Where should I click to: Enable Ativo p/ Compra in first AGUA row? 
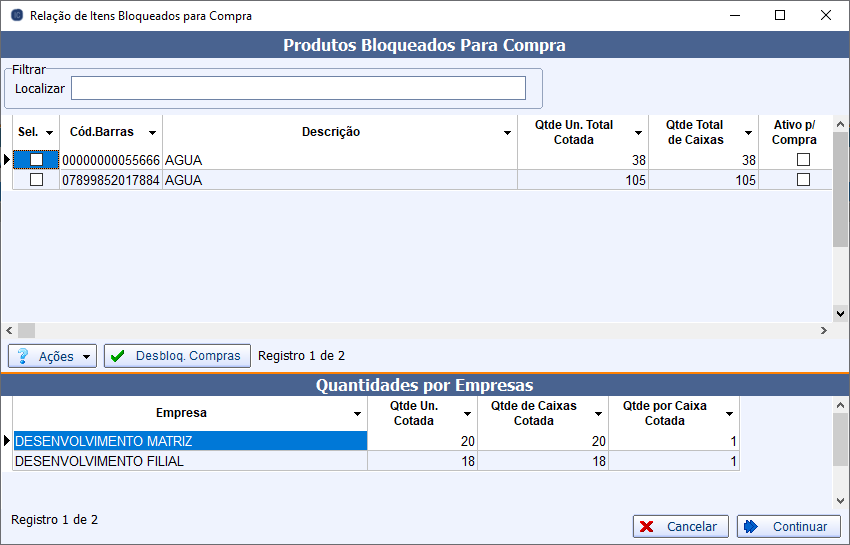coord(802,160)
